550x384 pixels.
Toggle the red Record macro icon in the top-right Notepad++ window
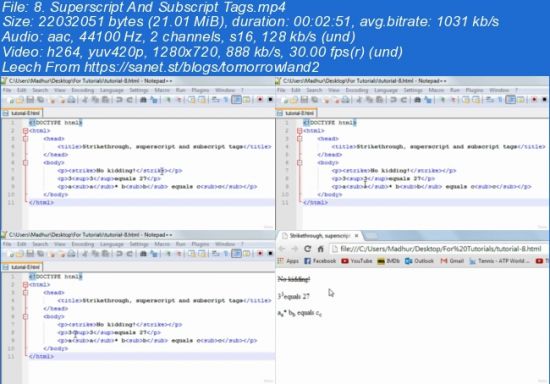point(534,100)
